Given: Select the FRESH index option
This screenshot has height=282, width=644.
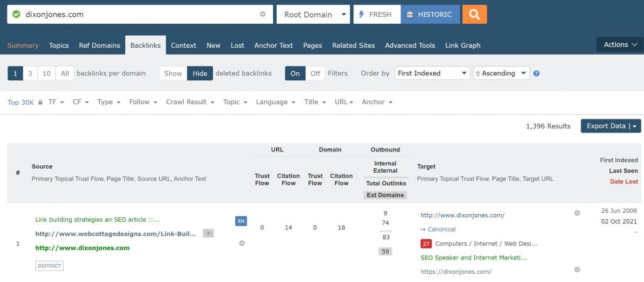Looking at the screenshot, I should click(x=377, y=14).
